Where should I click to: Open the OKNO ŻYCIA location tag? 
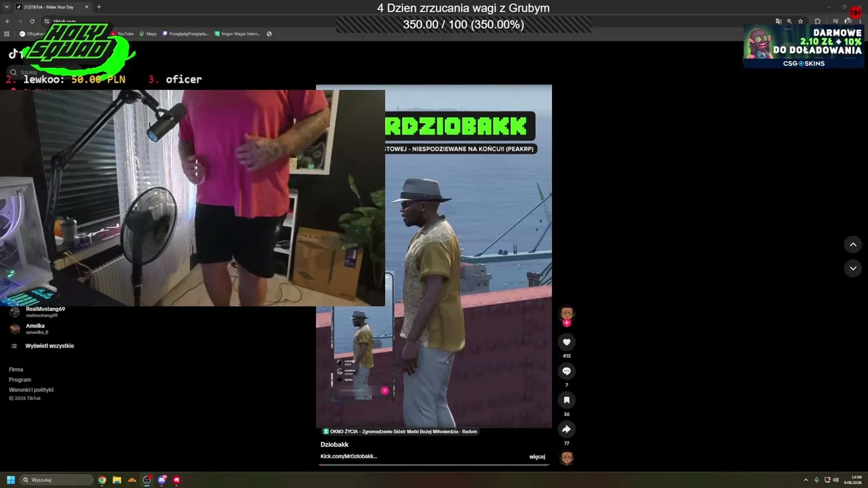[x=400, y=432]
